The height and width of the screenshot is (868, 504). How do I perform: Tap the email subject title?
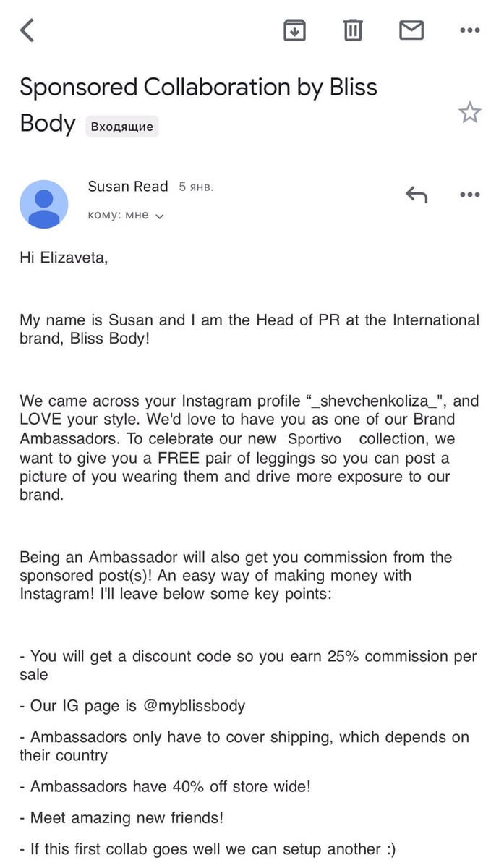click(198, 106)
